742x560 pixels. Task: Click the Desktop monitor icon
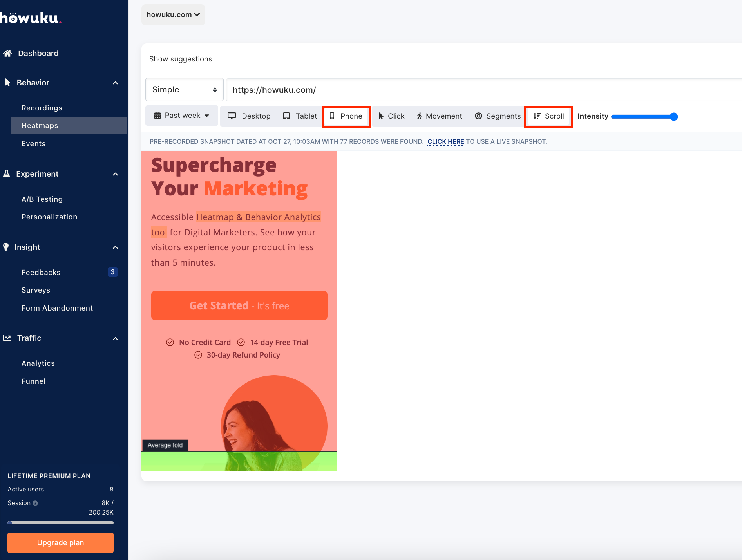point(232,116)
